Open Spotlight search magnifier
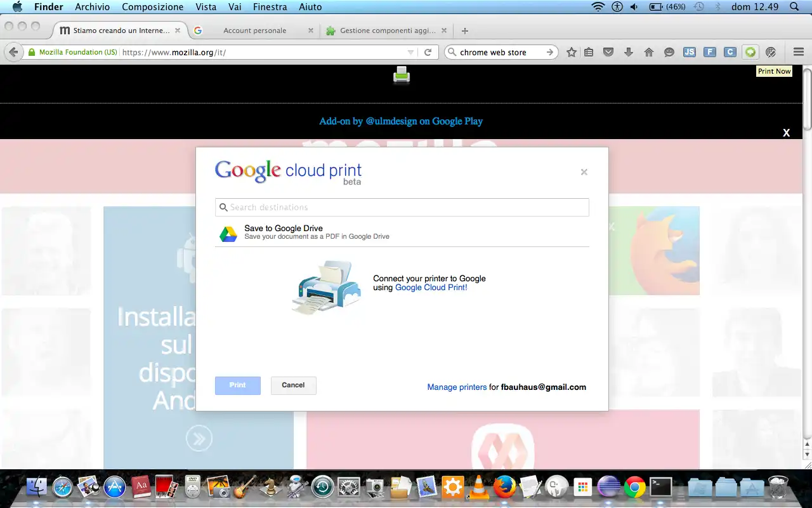Screen dimensions: 812x508 794,7
